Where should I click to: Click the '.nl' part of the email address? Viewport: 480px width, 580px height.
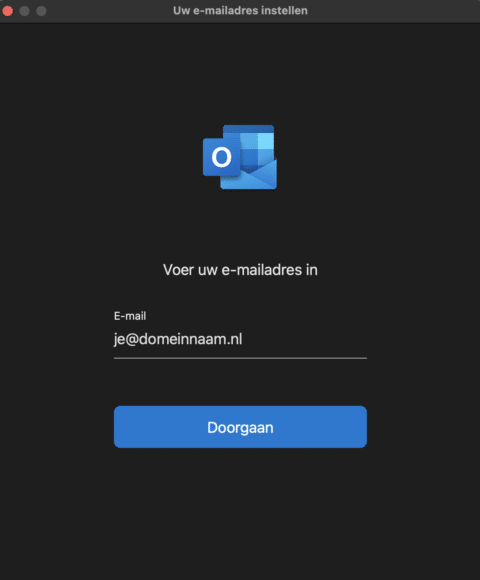pos(233,340)
